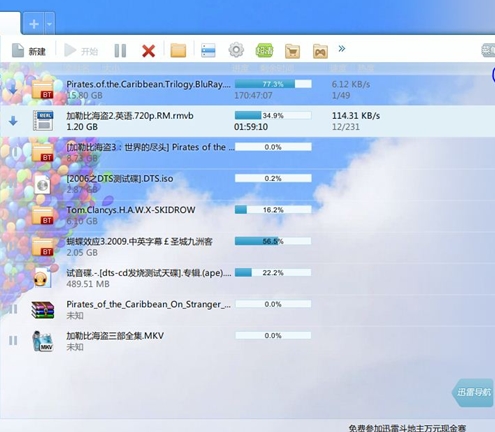Click remaining time 170:47:07
The image size is (495, 432).
pyautogui.click(x=253, y=96)
